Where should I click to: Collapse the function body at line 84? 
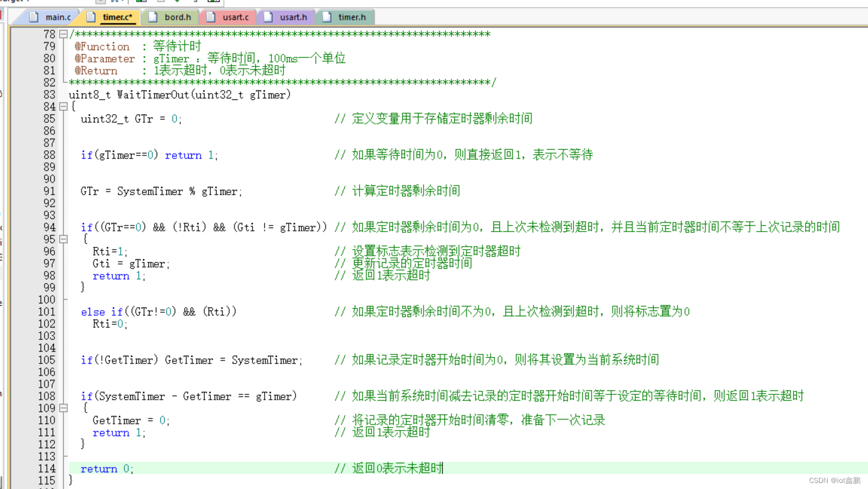tap(63, 107)
